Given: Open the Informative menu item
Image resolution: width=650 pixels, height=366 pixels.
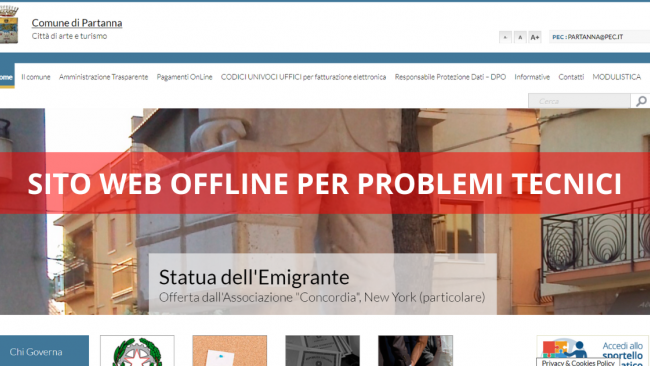Looking at the screenshot, I should (x=532, y=77).
